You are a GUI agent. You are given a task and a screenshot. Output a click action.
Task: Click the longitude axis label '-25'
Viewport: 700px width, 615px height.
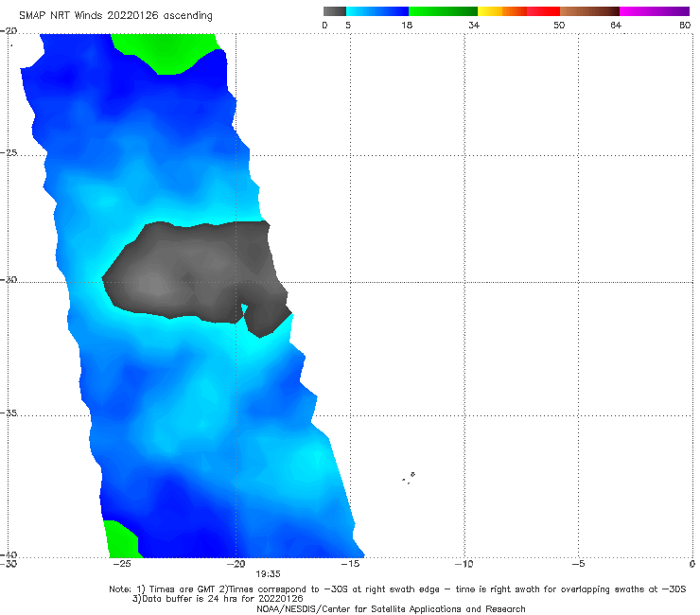[x=122, y=564]
